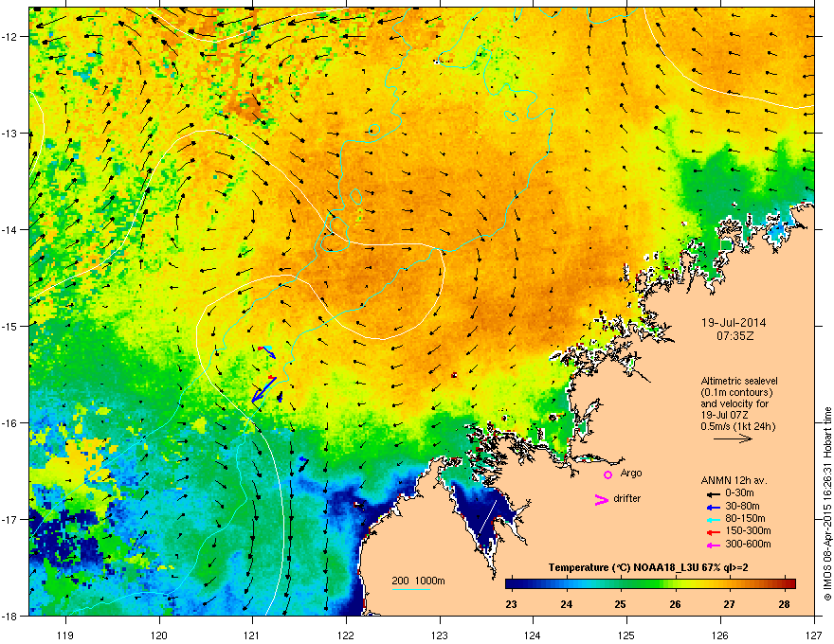Click latitude axis label -16

click(10, 423)
